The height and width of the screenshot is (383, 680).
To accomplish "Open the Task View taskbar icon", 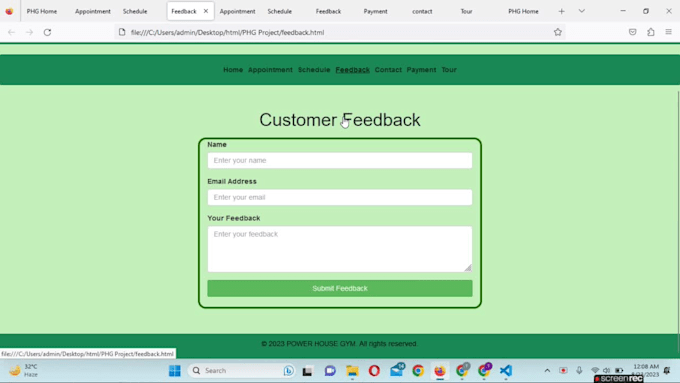I will pyautogui.click(x=307, y=371).
